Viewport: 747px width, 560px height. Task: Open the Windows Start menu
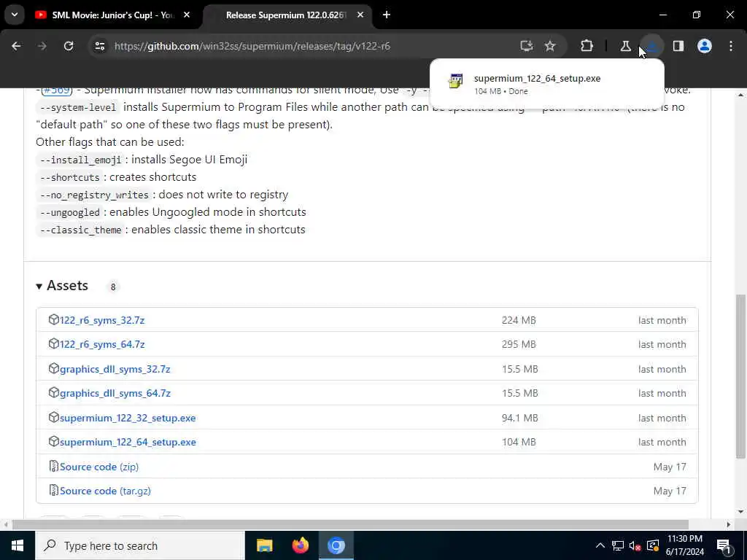click(x=18, y=545)
